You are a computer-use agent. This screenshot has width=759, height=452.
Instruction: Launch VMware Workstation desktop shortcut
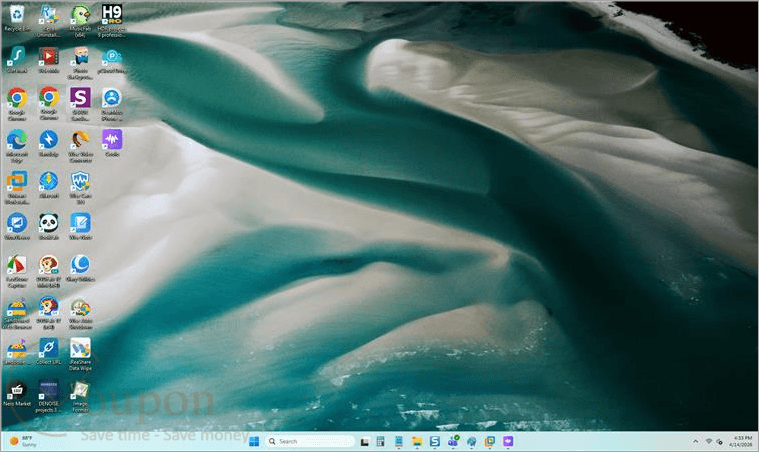click(17, 187)
